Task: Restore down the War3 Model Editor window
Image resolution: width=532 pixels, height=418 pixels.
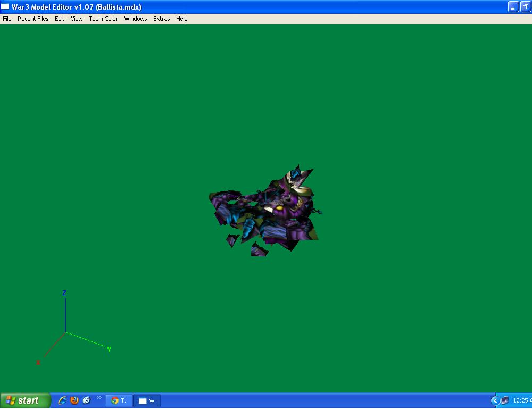Action: 526,6
